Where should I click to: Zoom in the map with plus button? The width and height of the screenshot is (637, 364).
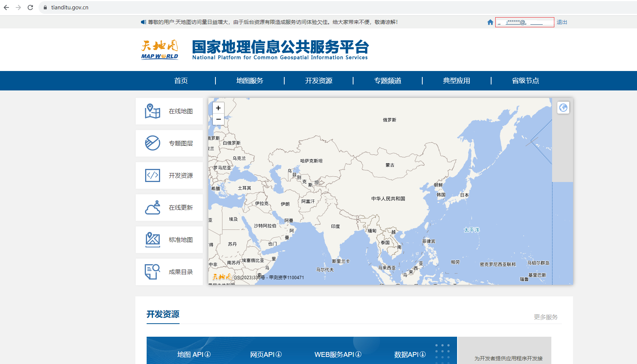[x=218, y=108]
